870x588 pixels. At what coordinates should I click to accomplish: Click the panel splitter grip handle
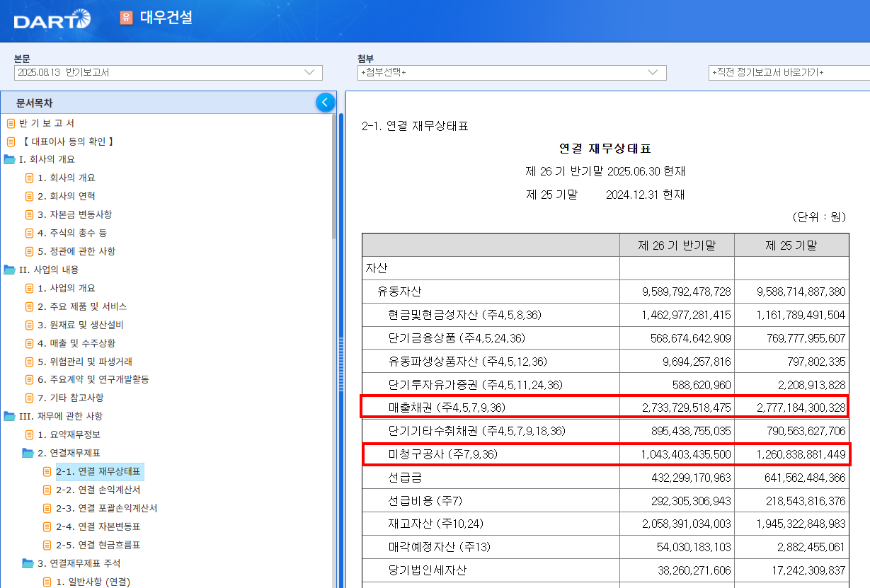coord(341,363)
